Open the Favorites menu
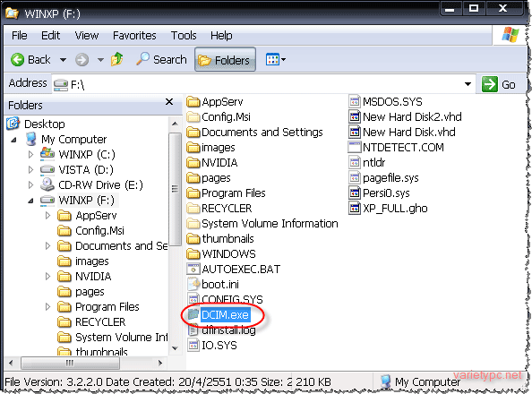Viewport: 532px width, 394px height. [134, 35]
